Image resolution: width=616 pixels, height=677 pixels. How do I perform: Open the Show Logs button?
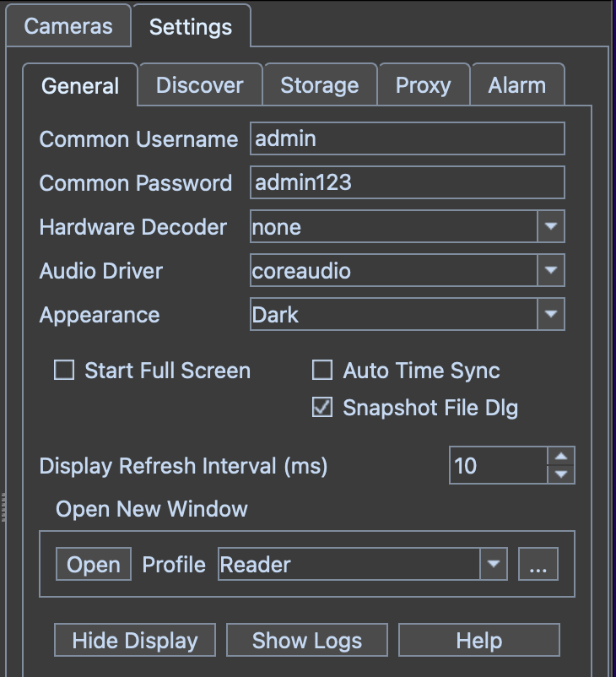307,641
